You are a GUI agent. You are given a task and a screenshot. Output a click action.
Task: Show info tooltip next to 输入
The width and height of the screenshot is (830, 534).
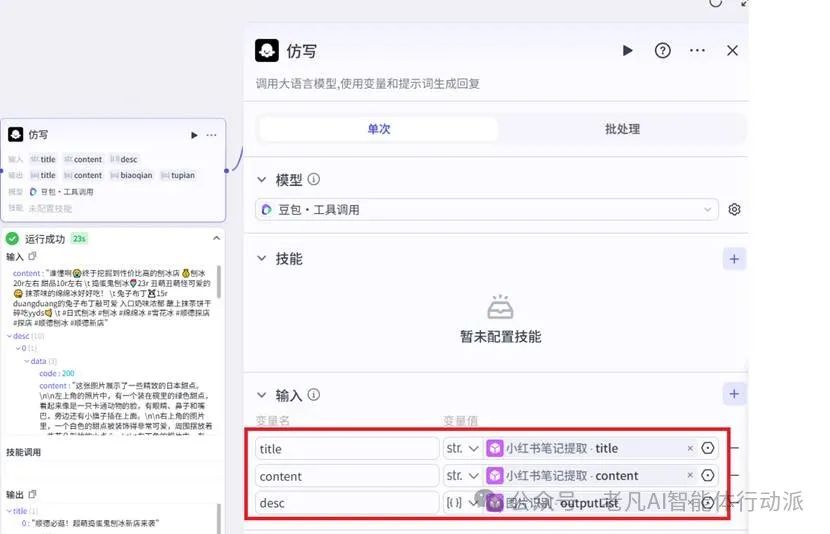coord(313,395)
